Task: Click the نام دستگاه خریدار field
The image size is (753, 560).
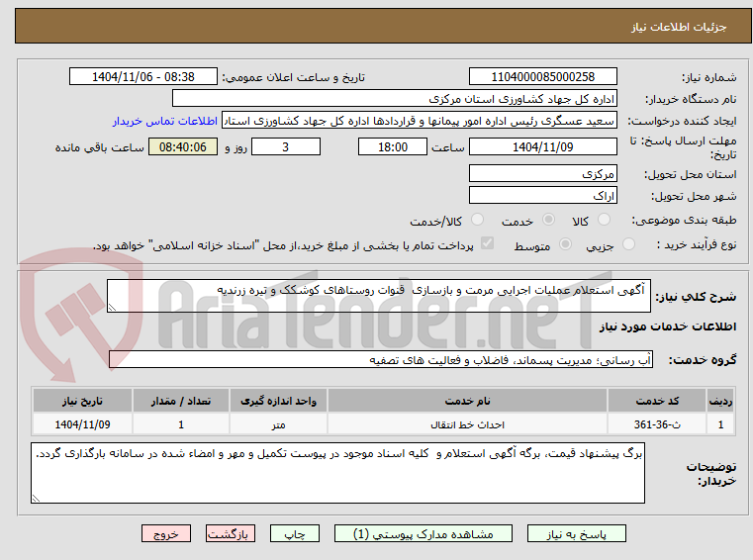Action: coord(394,99)
